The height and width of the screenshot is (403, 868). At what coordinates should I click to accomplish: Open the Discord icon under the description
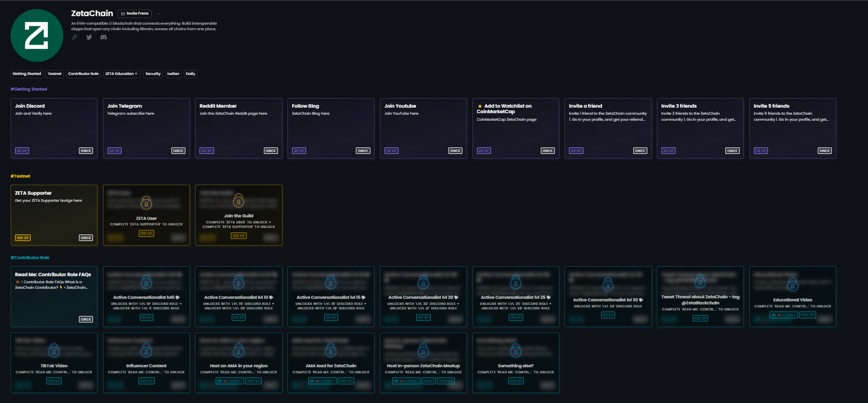pyautogui.click(x=104, y=37)
